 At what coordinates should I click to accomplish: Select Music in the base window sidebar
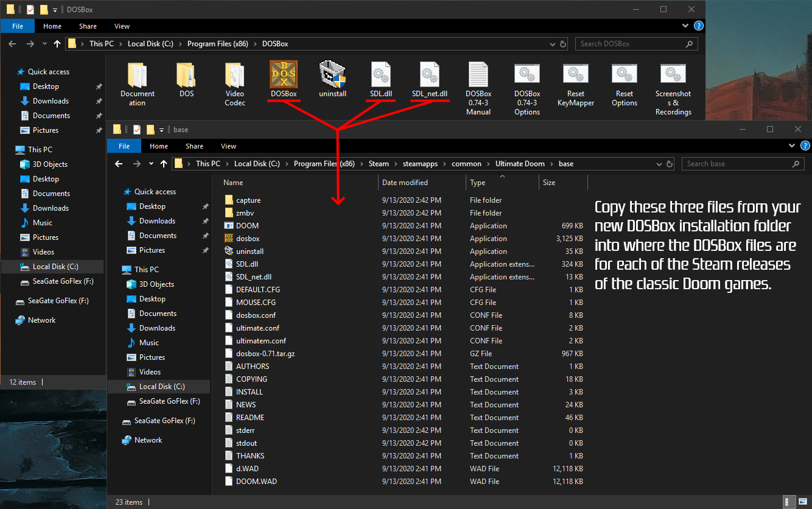click(x=149, y=343)
